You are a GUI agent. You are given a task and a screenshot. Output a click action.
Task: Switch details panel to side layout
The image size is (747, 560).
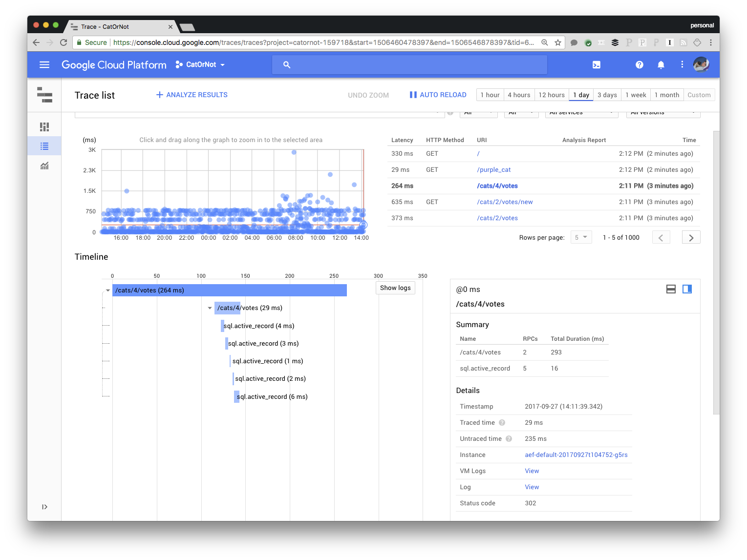point(687,289)
